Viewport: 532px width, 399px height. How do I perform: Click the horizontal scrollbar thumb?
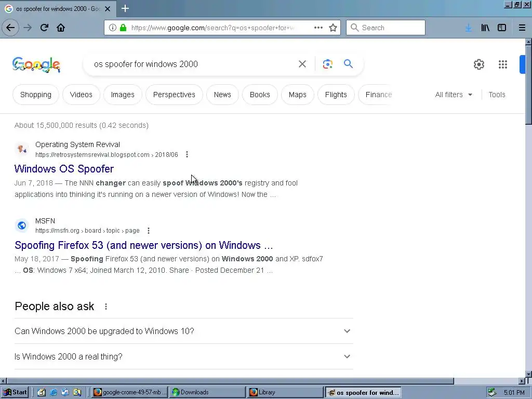pyautogui.click(x=230, y=381)
